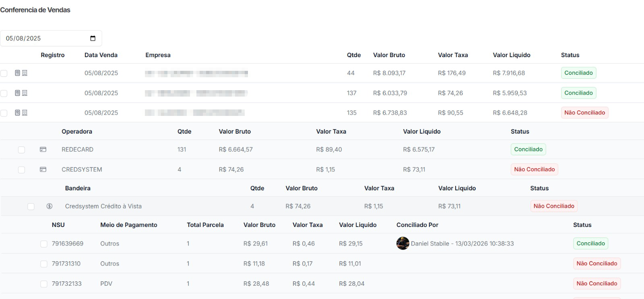Click the dollar coin icon beside Credsystem Crédito à Vista
Viewport: 644px width, 299px height.
point(50,206)
